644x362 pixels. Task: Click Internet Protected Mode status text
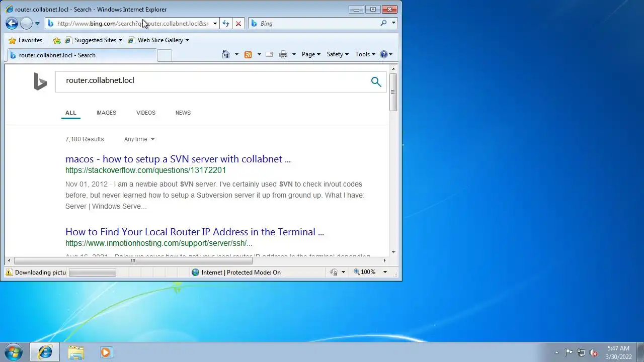(x=241, y=272)
